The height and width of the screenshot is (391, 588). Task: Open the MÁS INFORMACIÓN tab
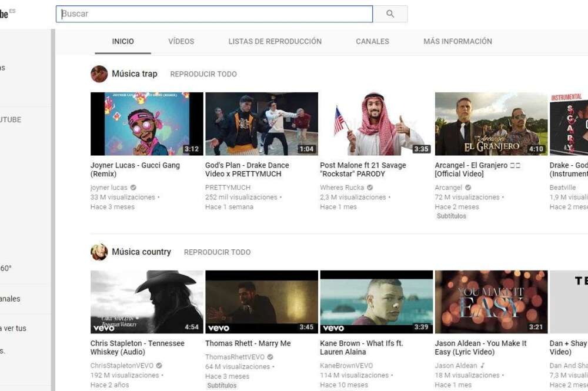[x=457, y=41]
